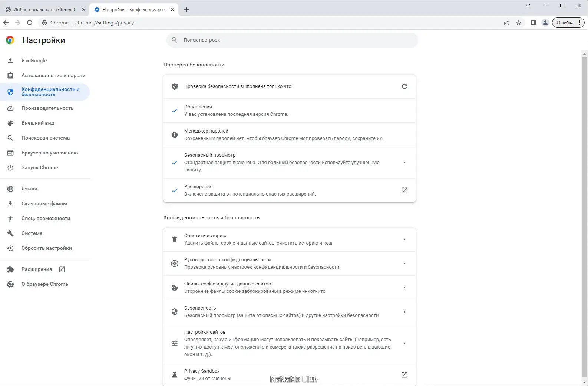588x386 pixels.
Task: Click the new tab plus button
Action: 186,10
